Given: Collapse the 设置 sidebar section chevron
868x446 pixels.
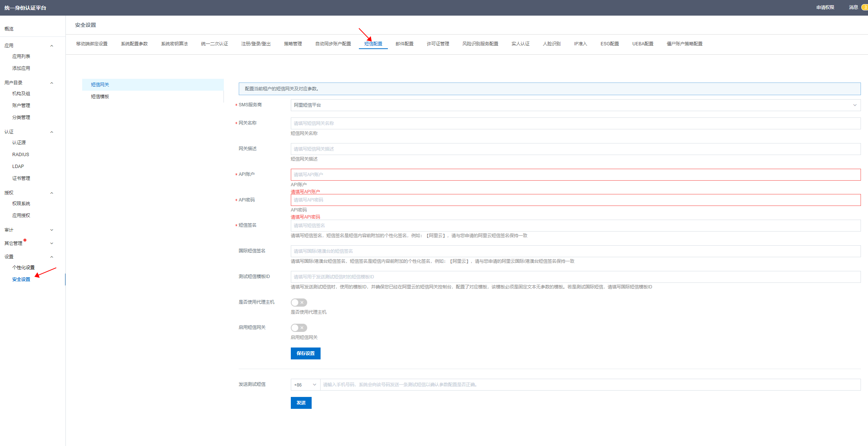Looking at the screenshot, I should (x=52, y=257).
